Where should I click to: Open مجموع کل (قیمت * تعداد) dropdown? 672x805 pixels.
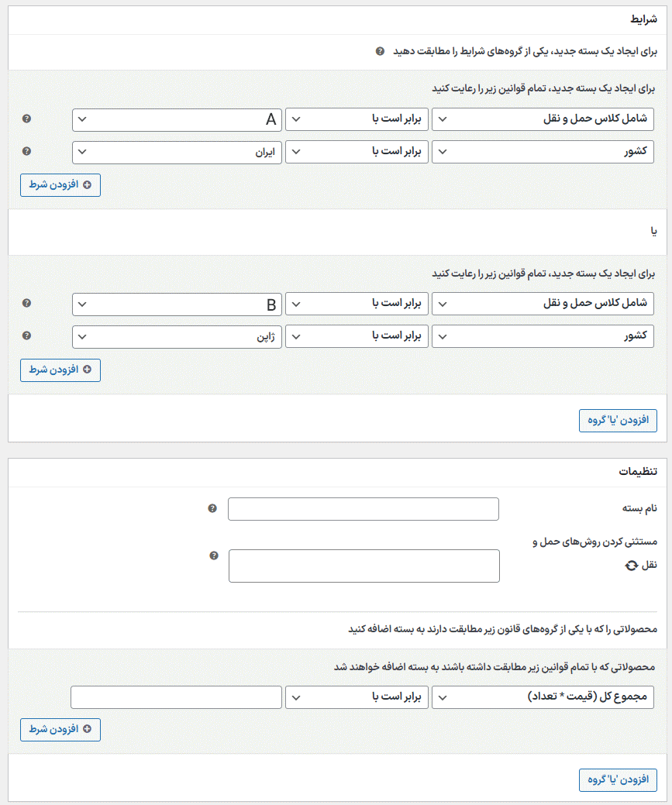543,697
